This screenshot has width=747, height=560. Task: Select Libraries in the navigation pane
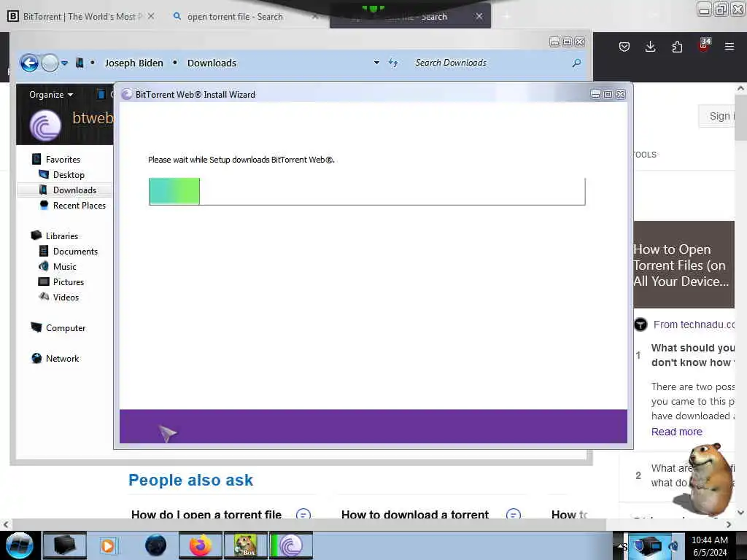[x=61, y=236]
